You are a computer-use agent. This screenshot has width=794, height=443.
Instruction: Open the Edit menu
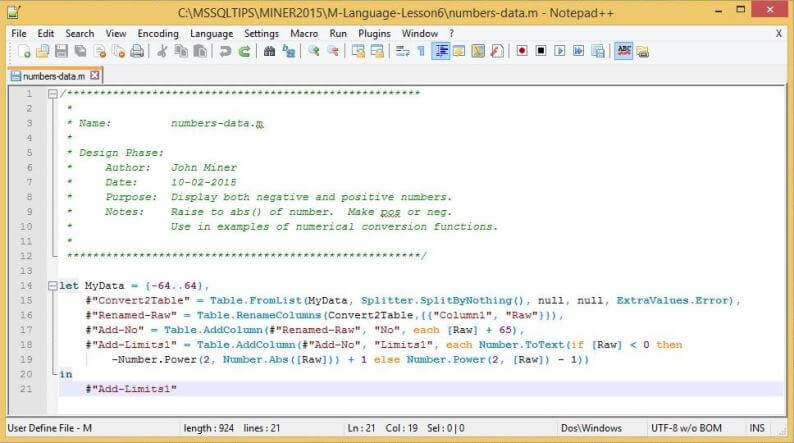coord(46,33)
